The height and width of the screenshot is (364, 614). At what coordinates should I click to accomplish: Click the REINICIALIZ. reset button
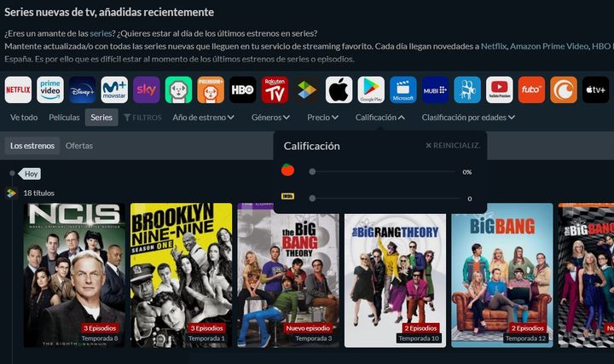tap(453, 145)
